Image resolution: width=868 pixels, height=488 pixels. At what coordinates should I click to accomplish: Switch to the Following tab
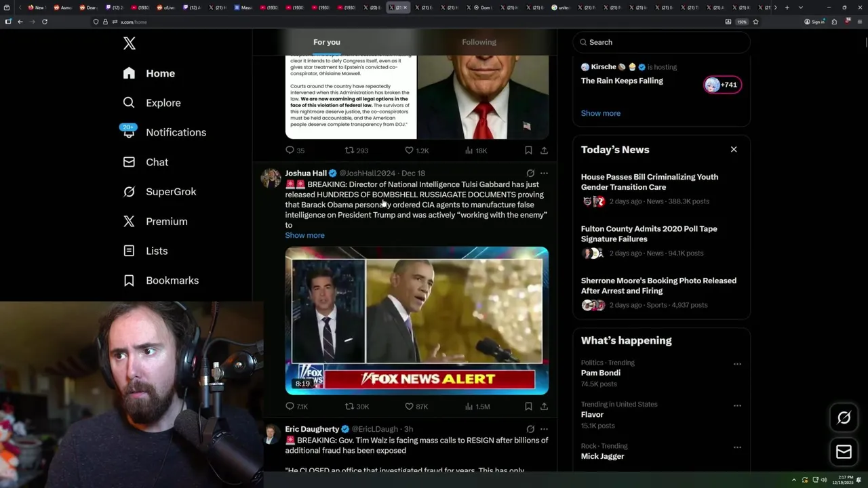coord(479,42)
